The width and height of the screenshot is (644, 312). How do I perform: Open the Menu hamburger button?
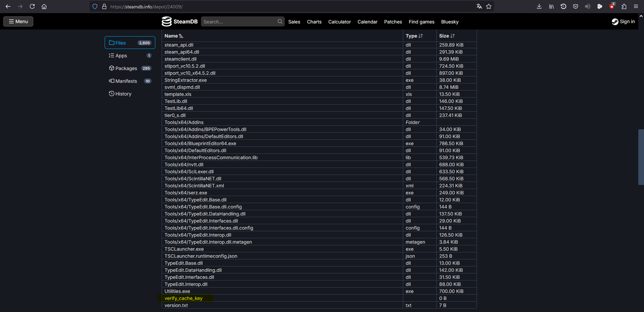point(18,21)
